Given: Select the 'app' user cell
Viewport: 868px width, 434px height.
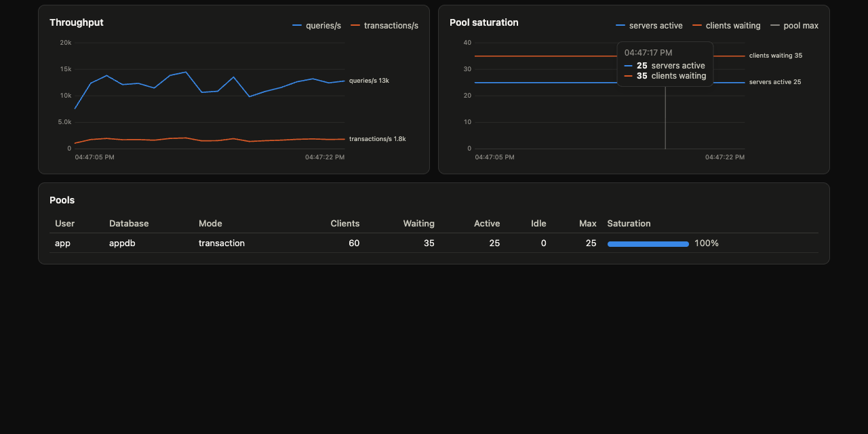Looking at the screenshot, I should click(x=62, y=243).
